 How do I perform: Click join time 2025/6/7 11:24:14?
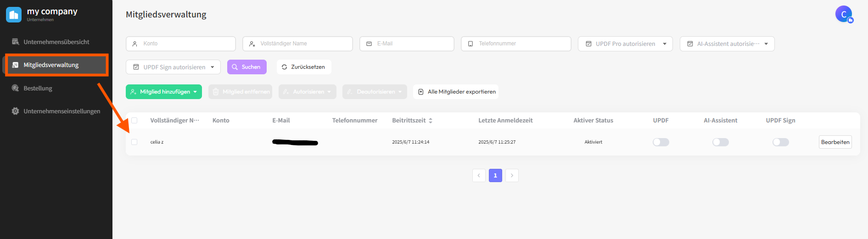[411, 142]
